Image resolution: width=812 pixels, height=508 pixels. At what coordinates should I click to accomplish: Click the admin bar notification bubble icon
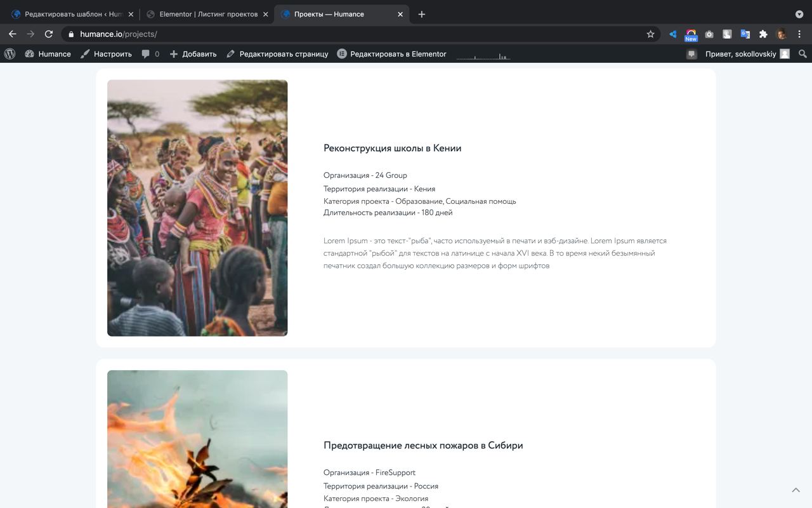coord(691,54)
